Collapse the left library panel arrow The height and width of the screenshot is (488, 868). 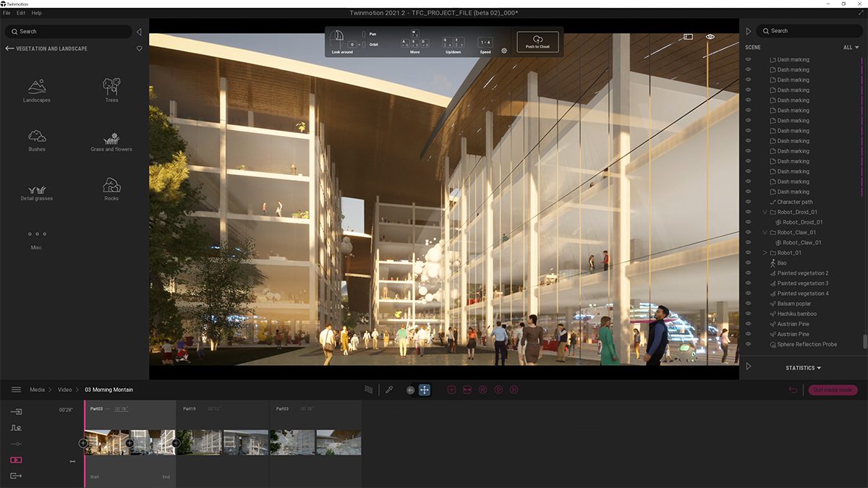[x=139, y=32]
